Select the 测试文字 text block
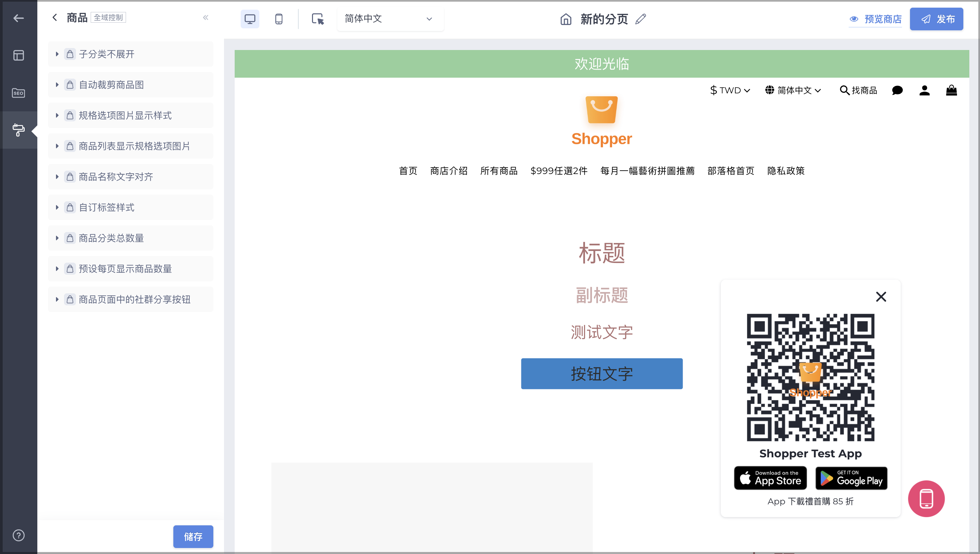980x554 pixels. click(x=601, y=332)
